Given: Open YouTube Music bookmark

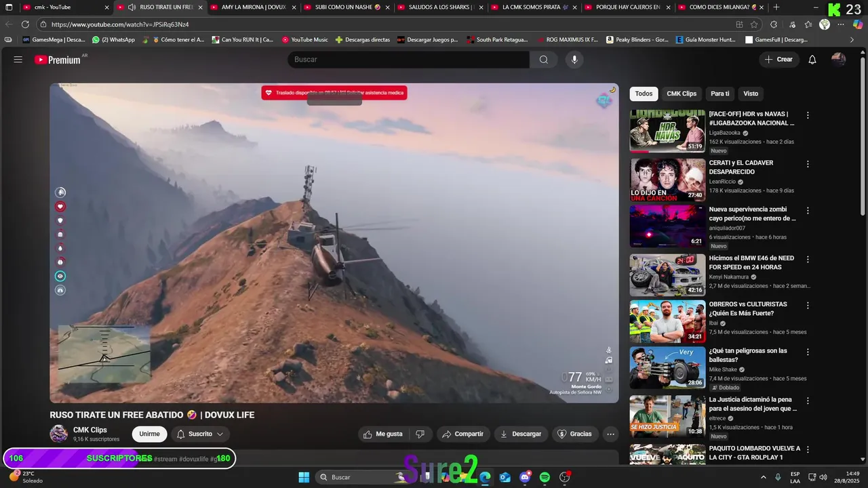Looking at the screenshot, I should coord(304,39).
